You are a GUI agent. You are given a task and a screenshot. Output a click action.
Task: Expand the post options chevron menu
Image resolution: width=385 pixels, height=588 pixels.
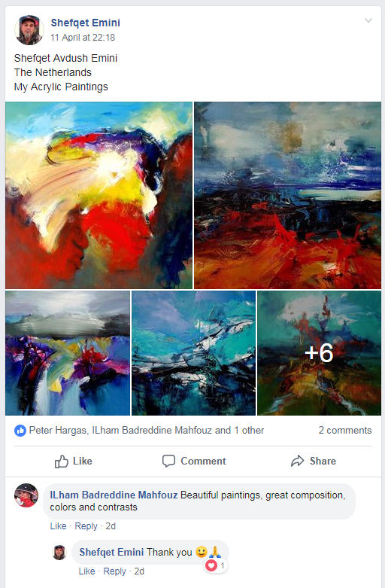coord(368,20)
